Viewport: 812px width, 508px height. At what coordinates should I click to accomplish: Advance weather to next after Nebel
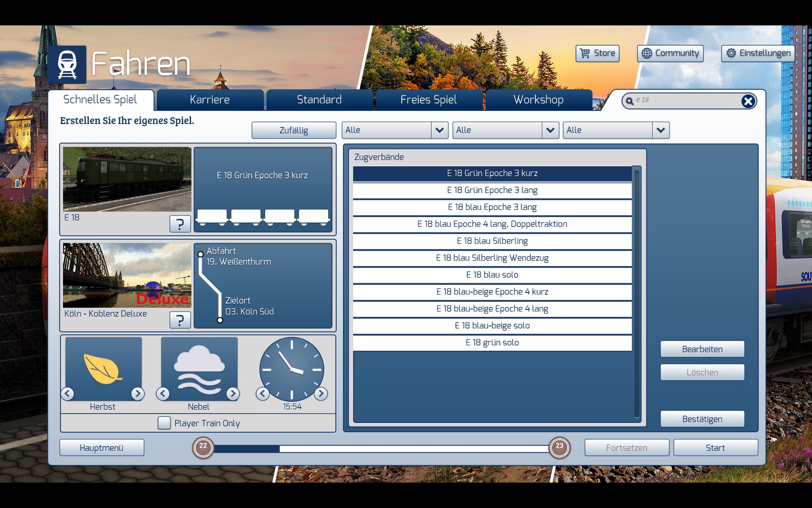coord(233,394)
